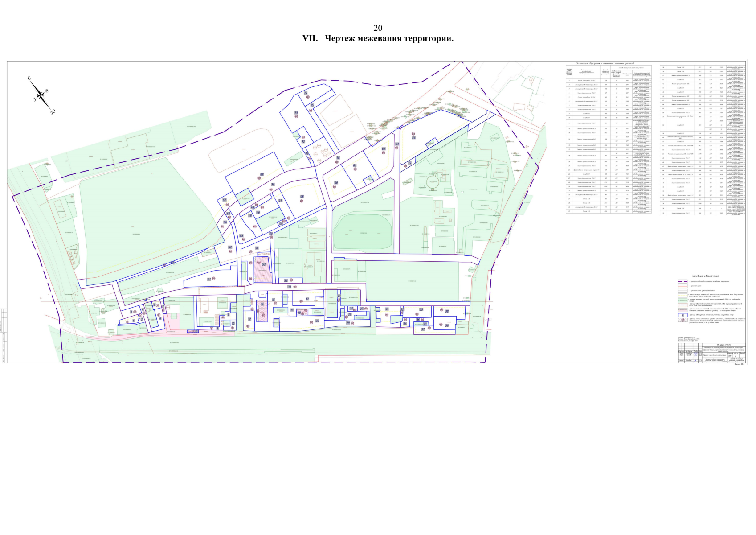The width and height of the screenshot is (756, 535).
Task: Select parcel label 38 on the map
Action: click(x=447, y=311)
